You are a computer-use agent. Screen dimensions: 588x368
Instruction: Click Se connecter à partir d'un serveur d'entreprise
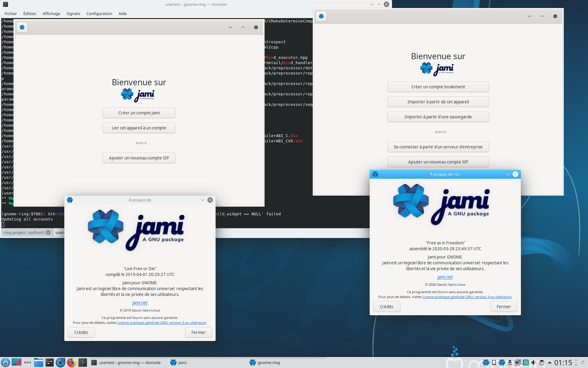coord(438,147)
